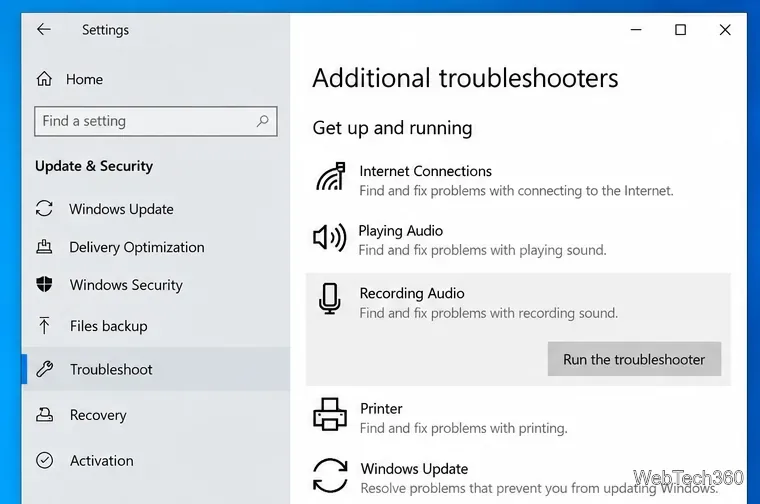Select Windows Update troubleshooter entry
The width and height of the screenshot is (760, 504).
[x=414, y=469]
